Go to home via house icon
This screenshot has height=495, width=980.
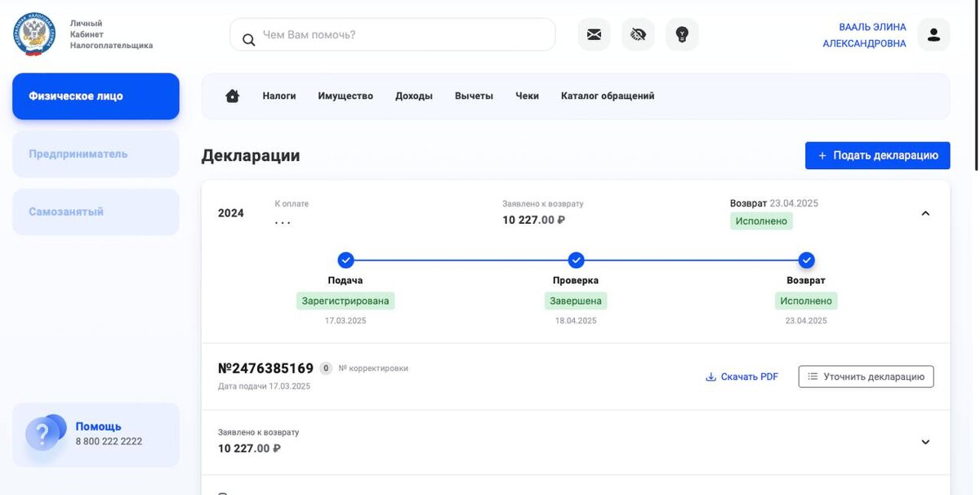coord(232,96)
